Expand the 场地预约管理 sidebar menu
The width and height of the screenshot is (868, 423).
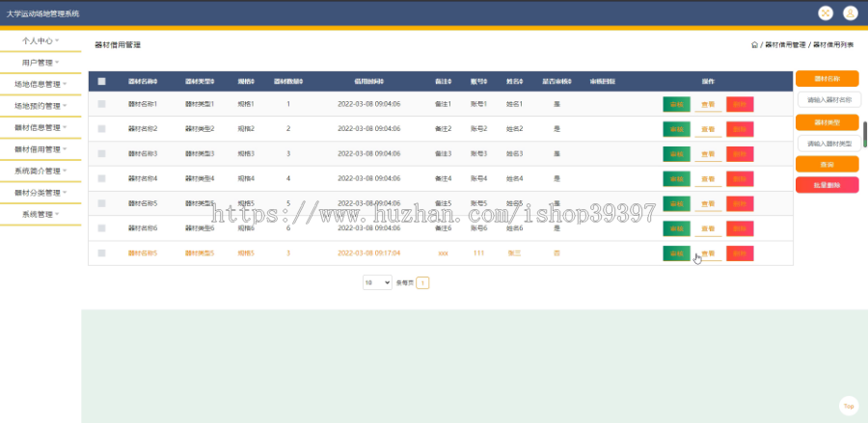coord(41,106)
